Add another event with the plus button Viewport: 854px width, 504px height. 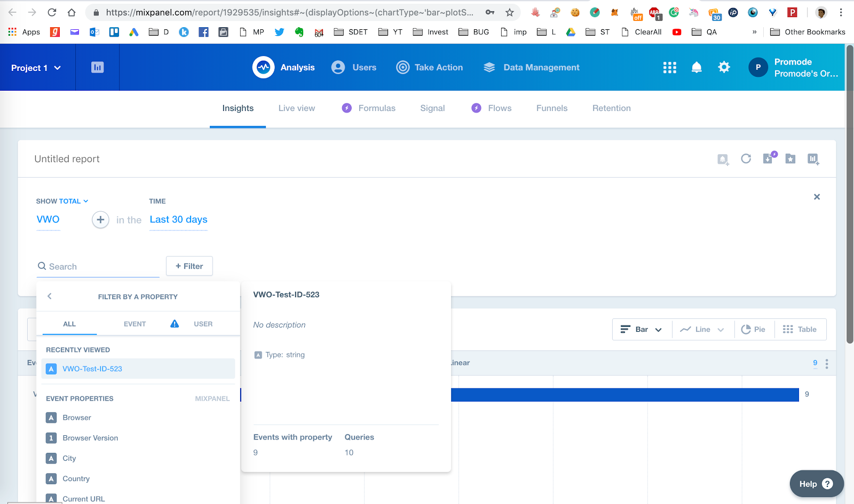coord(100,220)
